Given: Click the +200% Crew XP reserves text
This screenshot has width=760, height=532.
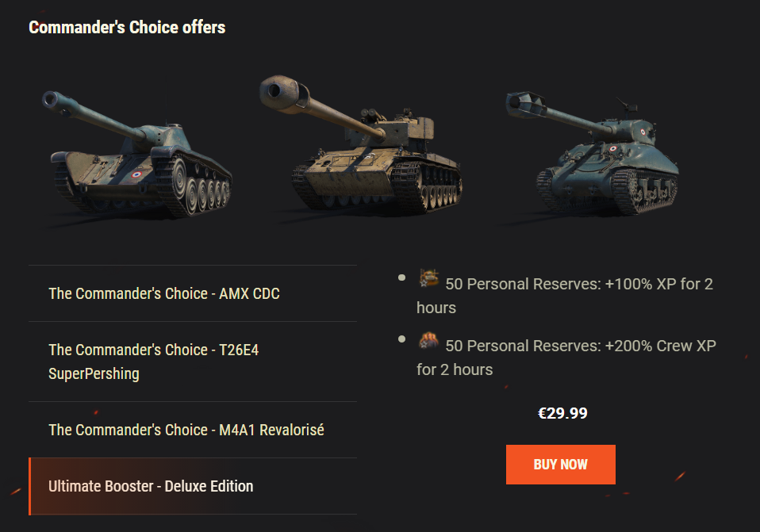Looking at the screenshot, I should [566, 357].
